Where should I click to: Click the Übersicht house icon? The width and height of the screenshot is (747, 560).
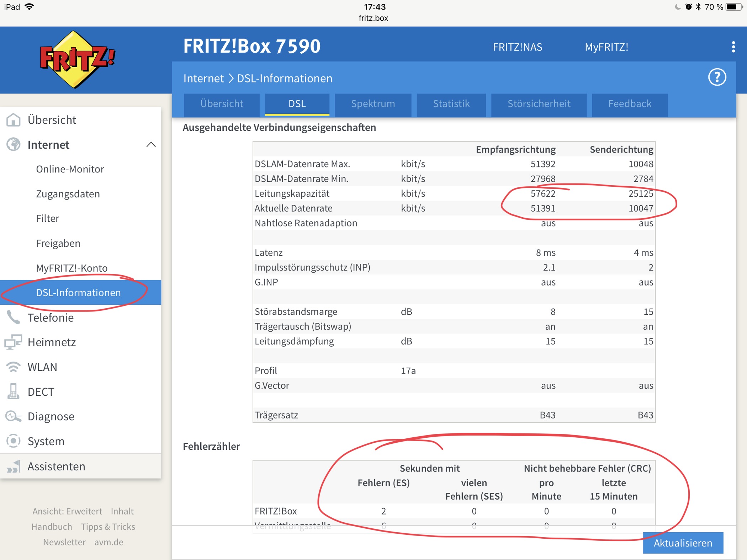tap(14, 120)
